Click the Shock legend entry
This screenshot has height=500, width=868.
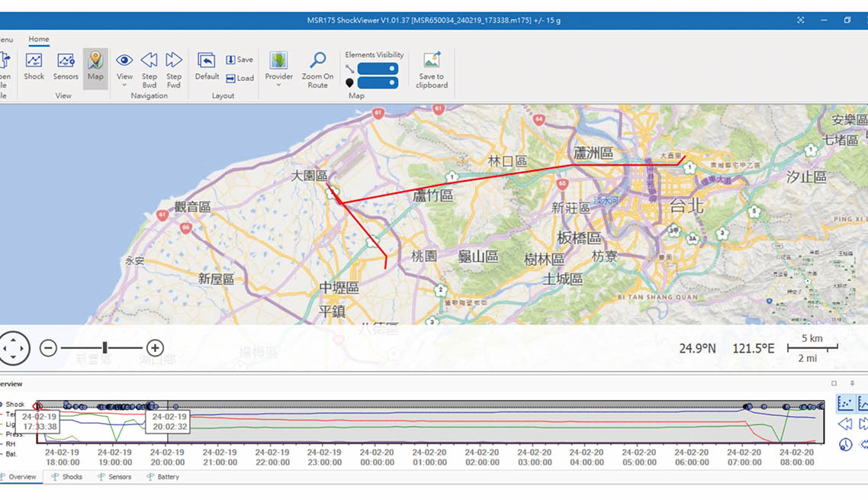[12, 404]
